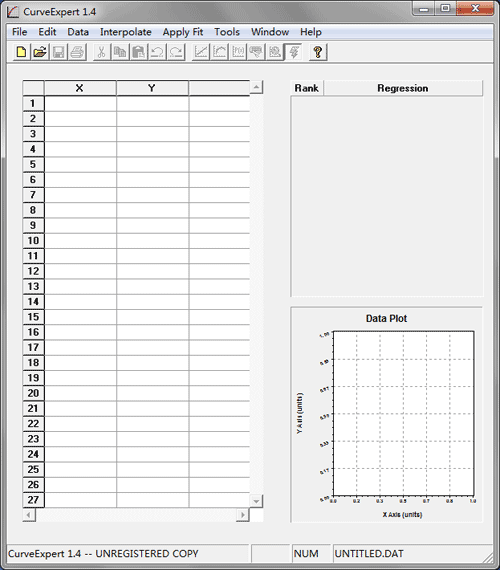Select row 27 header
This screenshot has width=500, height=570.
tap(33, 500)
